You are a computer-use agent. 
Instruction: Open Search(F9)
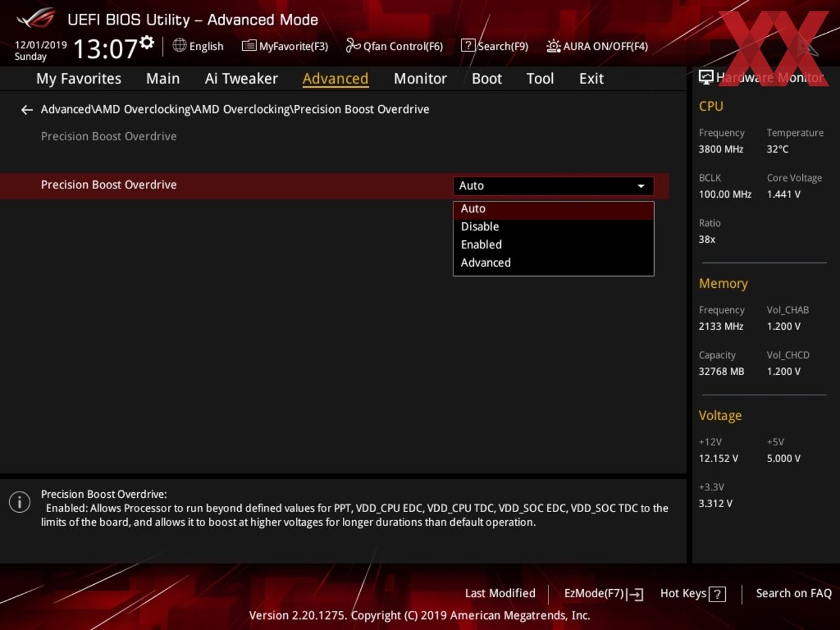click(x=495, y=46)
